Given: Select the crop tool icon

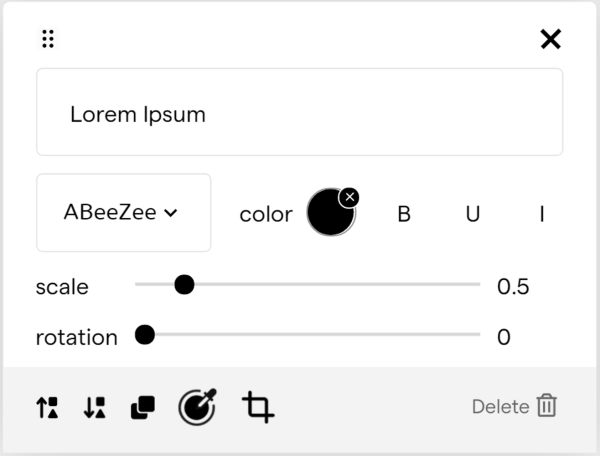Looking at the screenshot, I should coord(258,407).
